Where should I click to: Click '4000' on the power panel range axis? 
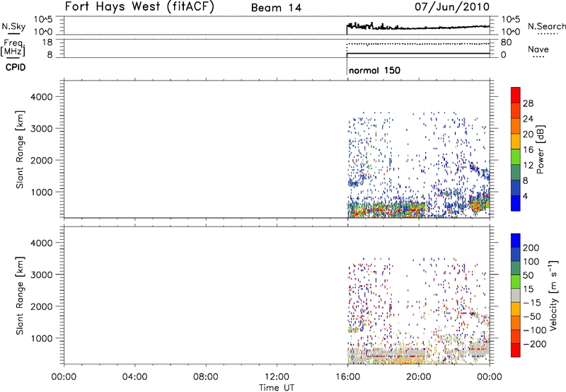pos(42,97)
